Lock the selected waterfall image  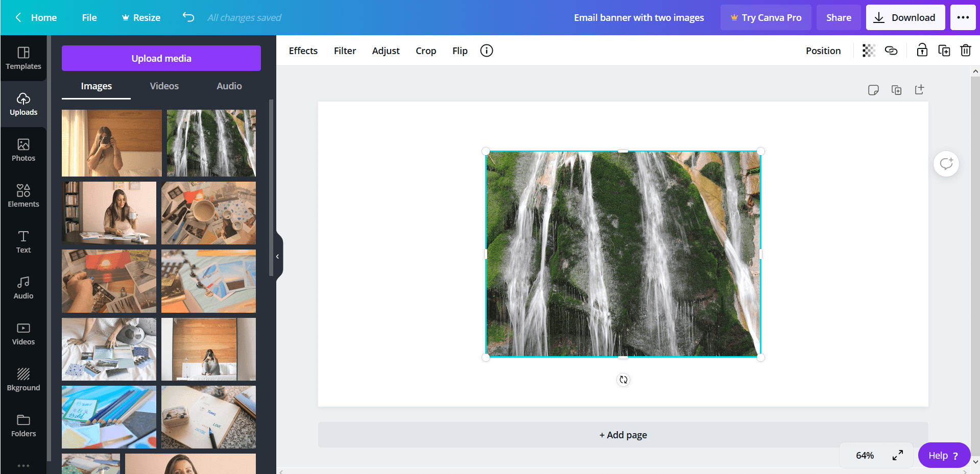921,51
